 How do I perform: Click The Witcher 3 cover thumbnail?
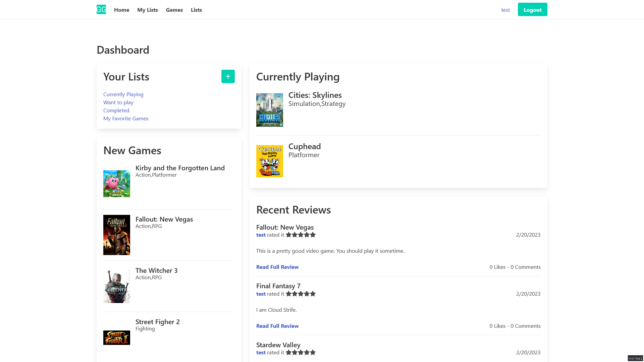(x=117, y=286)
